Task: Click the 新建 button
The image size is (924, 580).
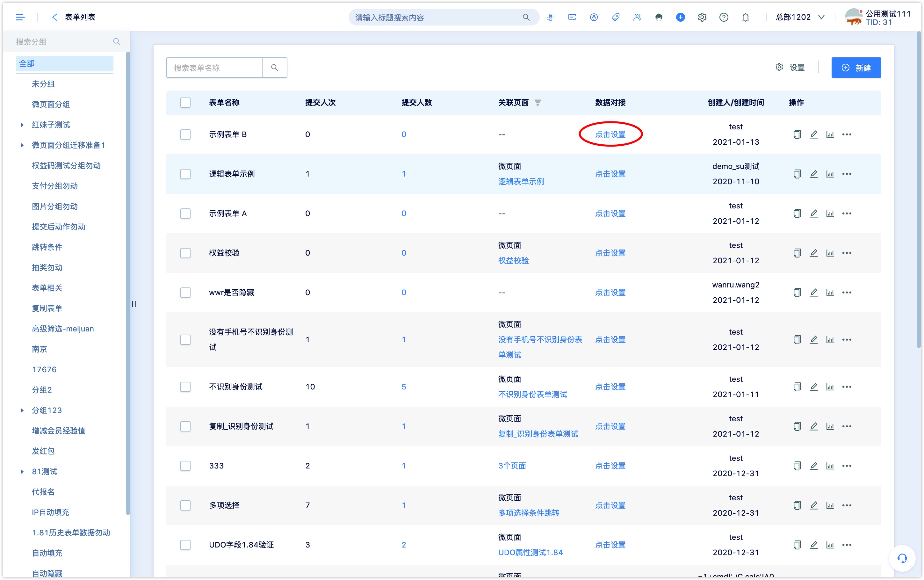Action: [856, 68]
